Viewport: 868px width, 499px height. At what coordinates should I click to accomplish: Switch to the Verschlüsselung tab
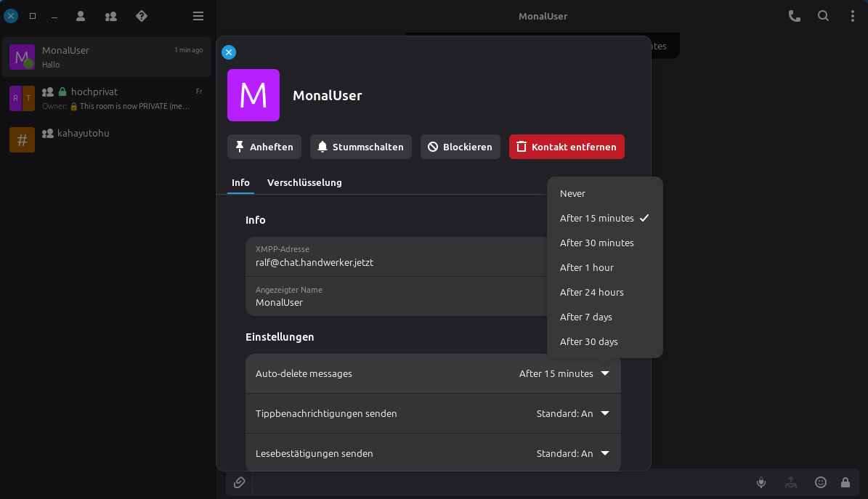pos(304,183)
